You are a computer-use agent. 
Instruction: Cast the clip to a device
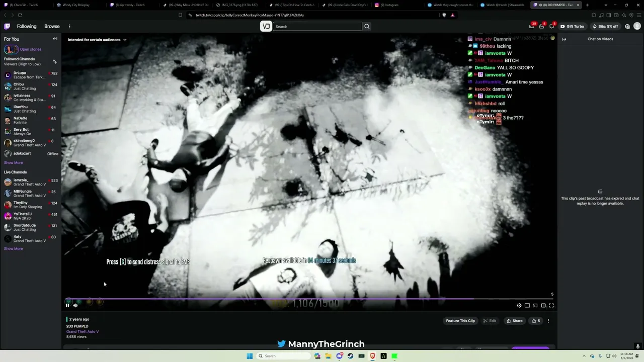pyautogui.click(x=535, y=305)
